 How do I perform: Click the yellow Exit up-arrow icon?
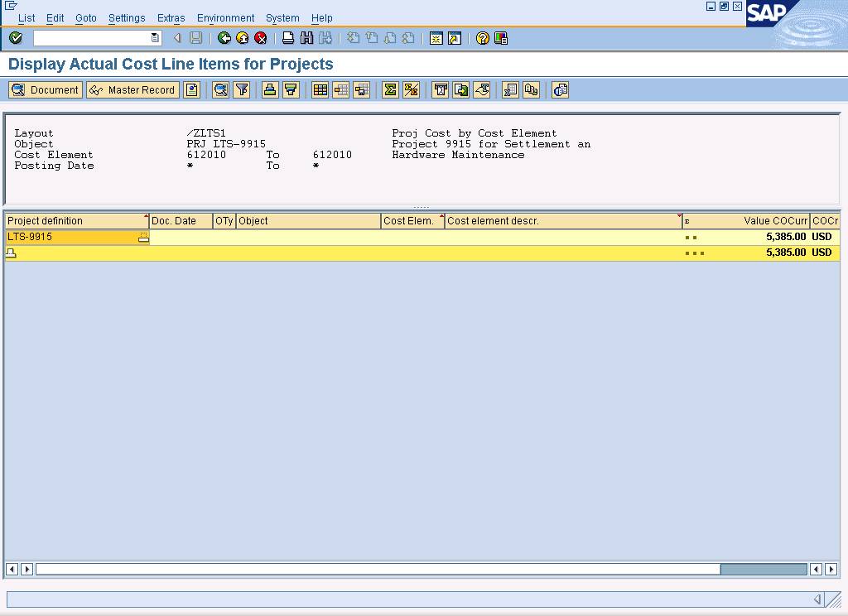[243, 38]
